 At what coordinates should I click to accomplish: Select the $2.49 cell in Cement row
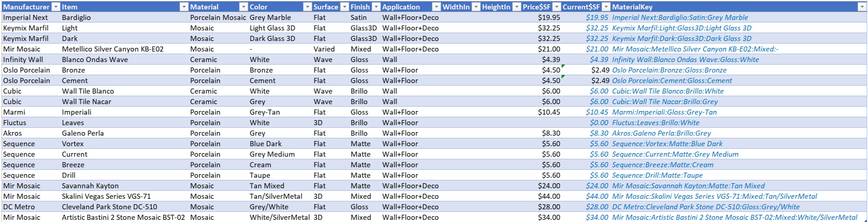586,81
